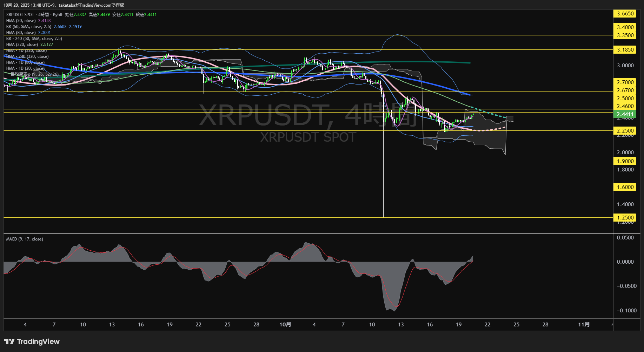The image size is (644, 352).
Task: Open the Ichimoku 一目均衡表 indicator legend
Action: tap(32, 74)
